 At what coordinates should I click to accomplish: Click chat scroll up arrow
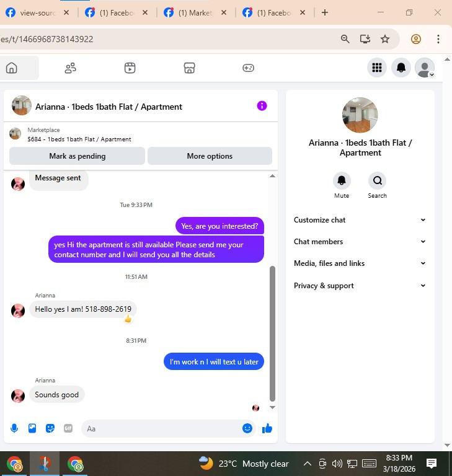272,176
